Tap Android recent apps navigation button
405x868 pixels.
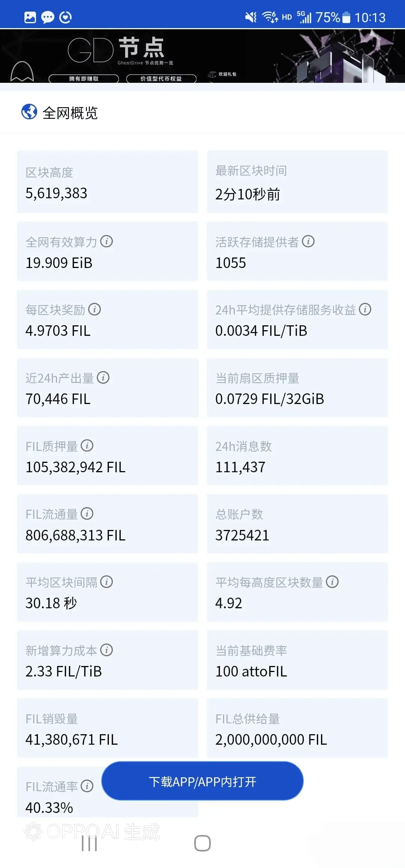(x=89, y=844)
